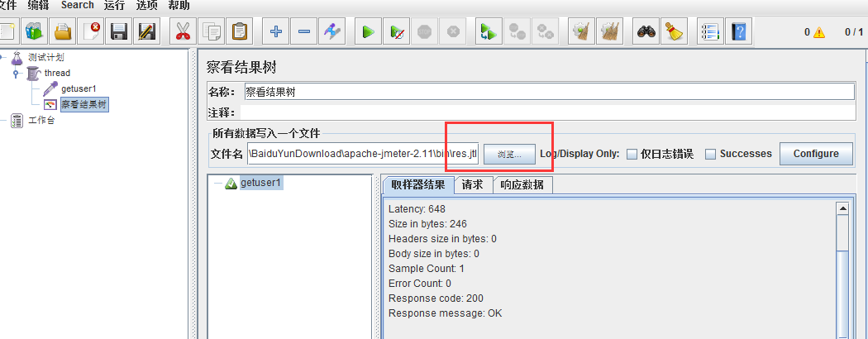Tick the Successes checkbox
The height and width of the screenshot is (339, 868).
tap(710, 154)
